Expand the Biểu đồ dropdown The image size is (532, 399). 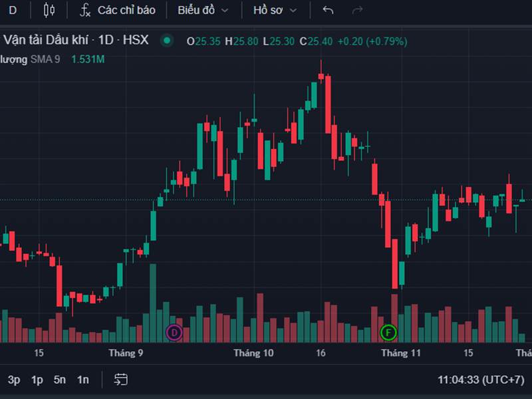(202, 10)
